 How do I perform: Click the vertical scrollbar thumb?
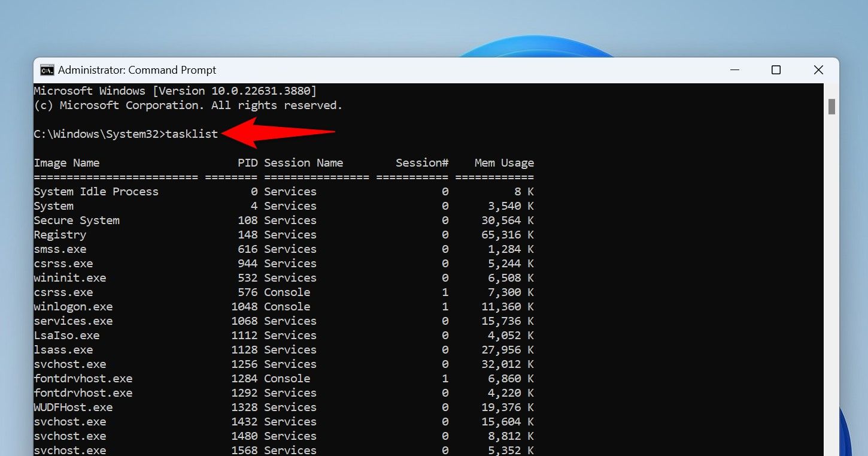point(831,107)
